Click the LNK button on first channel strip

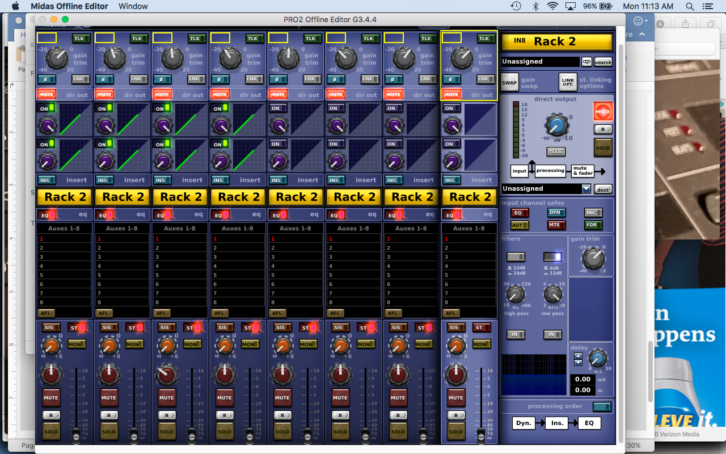pos(80,80)
